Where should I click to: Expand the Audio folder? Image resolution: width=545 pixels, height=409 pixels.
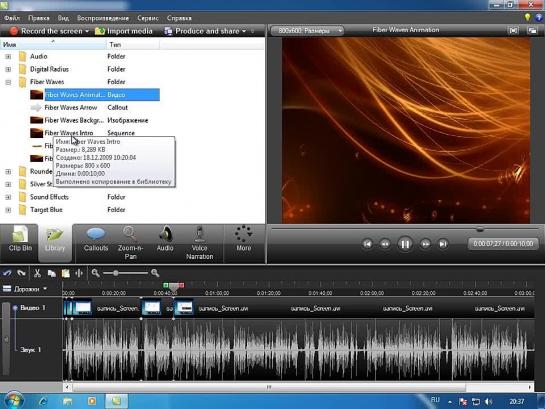tap(8, 57)
